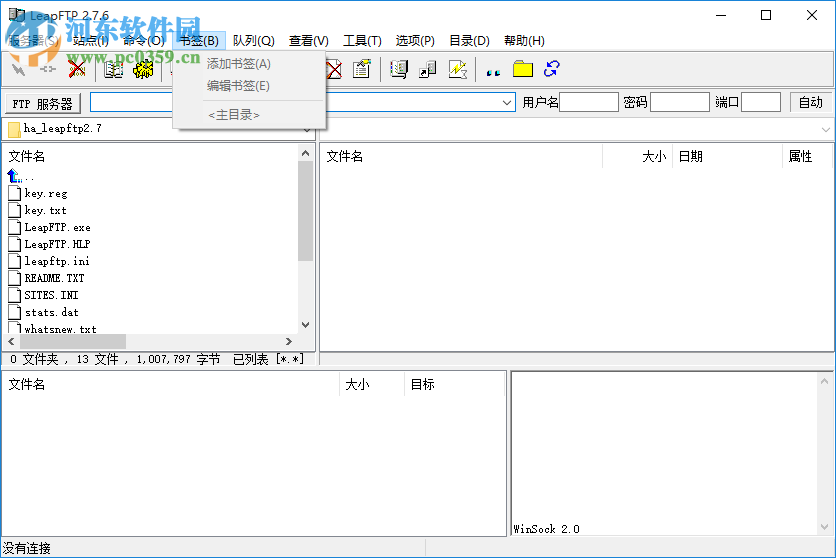Select the SITES.INI file
Image resolution: width=836 pixels, height=558 pixels.
[44, 295]
